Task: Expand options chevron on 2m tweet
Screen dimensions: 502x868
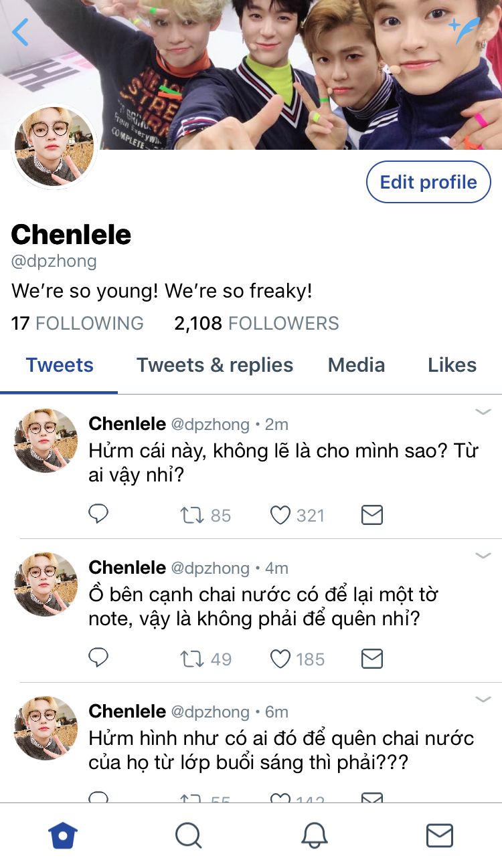Action: pos(483,412)
